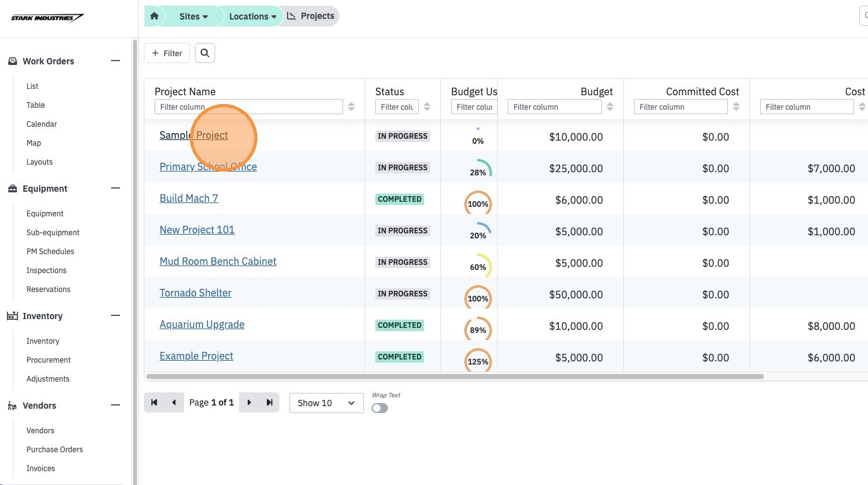
Task: Click the horizontal table scrollbar
Action: [455, 377]
